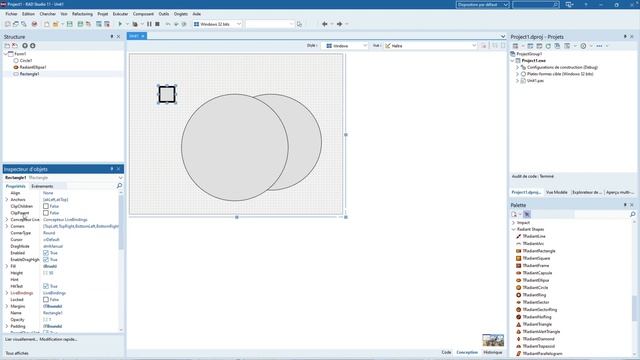Viewport: 640px width, 360px height.
Task: Choose TRadiantCapsule in Palette
Action: (x=537, y=273)
